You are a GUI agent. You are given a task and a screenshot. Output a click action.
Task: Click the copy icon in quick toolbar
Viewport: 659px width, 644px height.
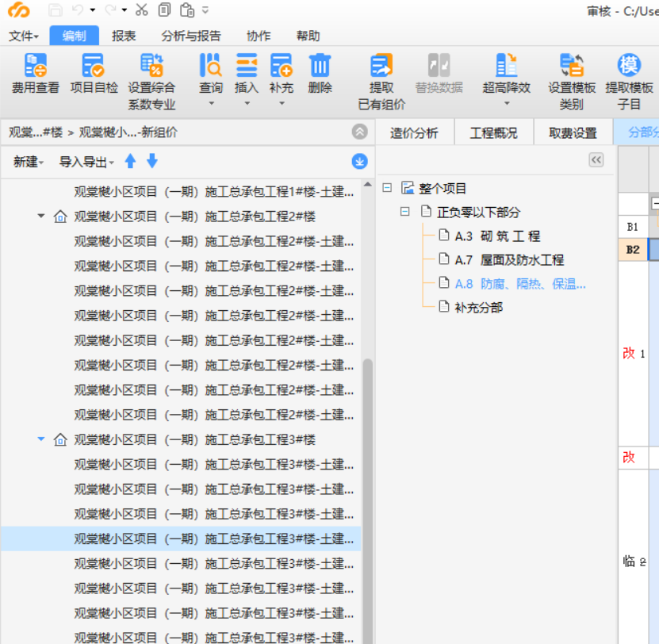tap(164, 10)
